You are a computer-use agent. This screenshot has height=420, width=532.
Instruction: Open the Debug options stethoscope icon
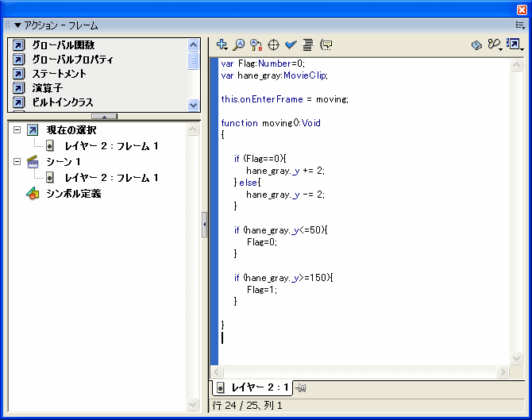click(x=495, y=44)
